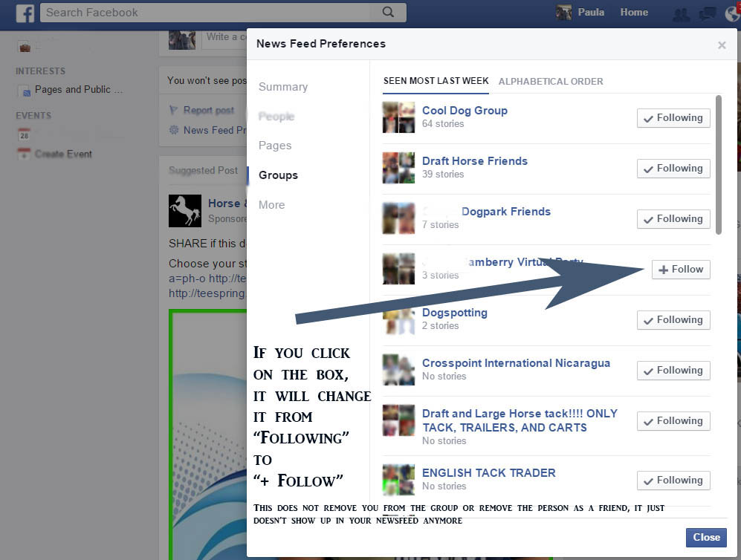Click the Facebook logo icon

click(x=25, y=13)
